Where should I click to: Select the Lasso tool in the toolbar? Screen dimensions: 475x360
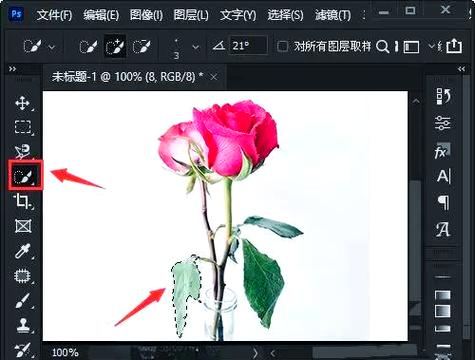[x=23, y=151]
